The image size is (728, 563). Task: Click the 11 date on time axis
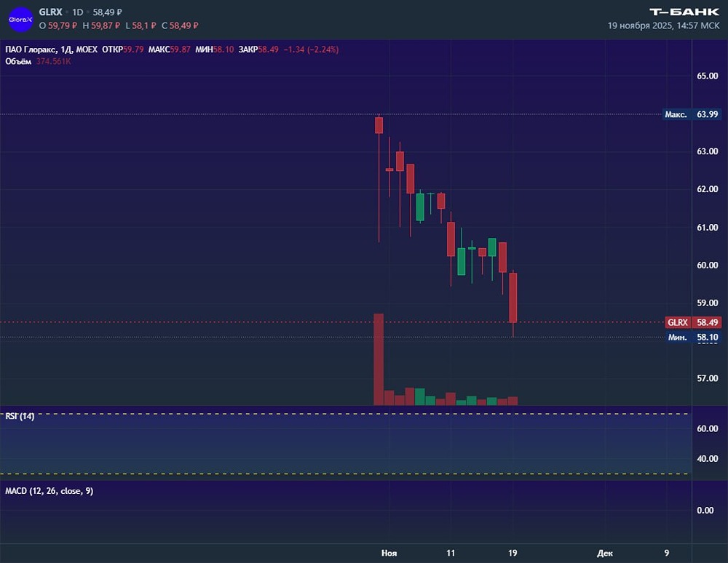[451, 554]
